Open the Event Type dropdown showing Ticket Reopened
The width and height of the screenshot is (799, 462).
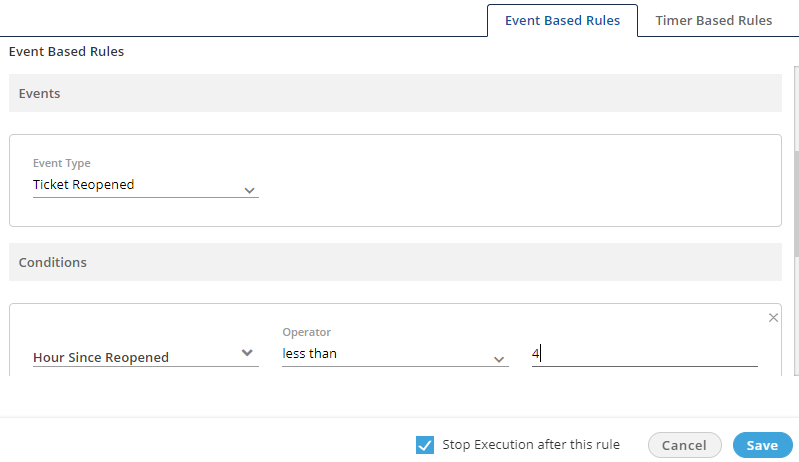point(146,185)
